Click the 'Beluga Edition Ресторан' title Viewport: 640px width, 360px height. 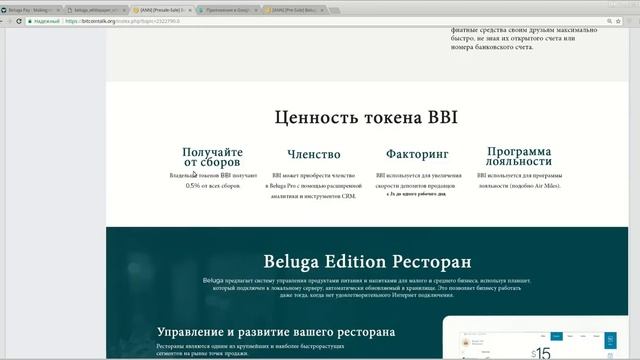coord(367,262)
